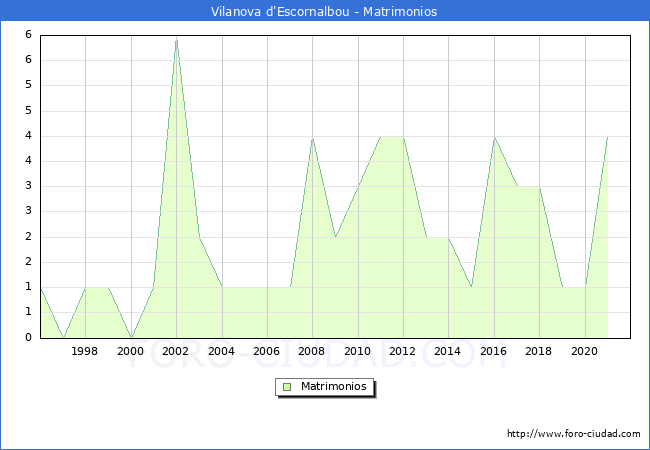Viewport: 650px width, 450px height.
Task: Click the 2012 x-axis label
Action: click(402, 351)
